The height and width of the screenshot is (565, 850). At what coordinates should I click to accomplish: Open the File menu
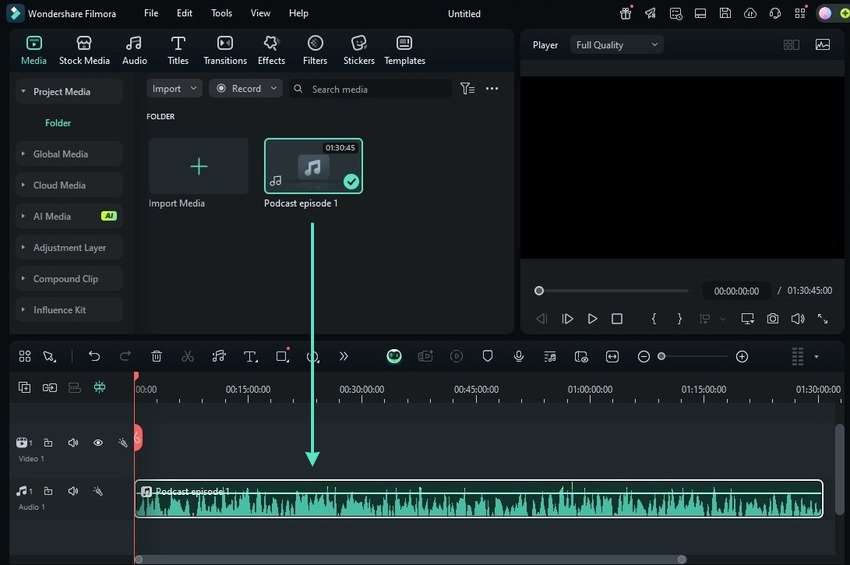coord(151,13)
